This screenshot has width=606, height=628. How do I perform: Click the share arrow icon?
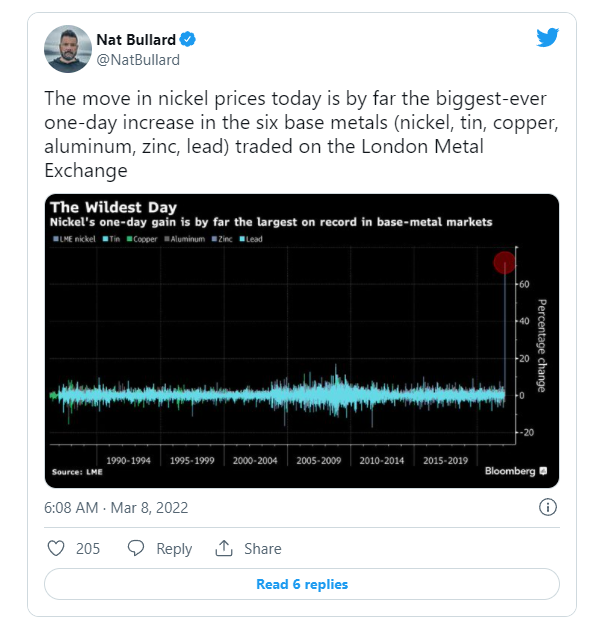(x=224, y=548)
